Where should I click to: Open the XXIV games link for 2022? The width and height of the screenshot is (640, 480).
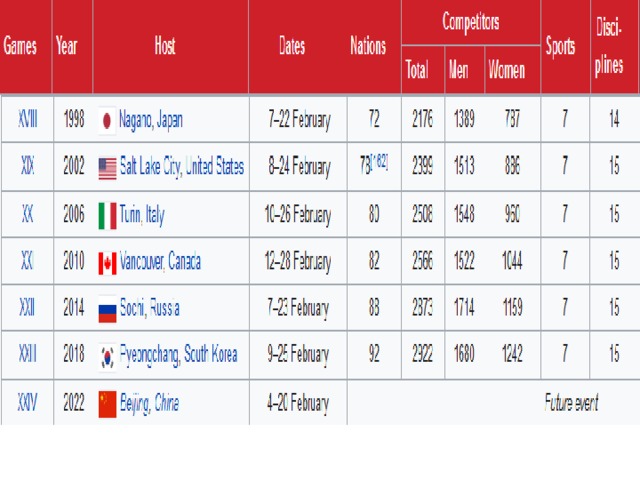pyautogui.click(x=27, y=402)
